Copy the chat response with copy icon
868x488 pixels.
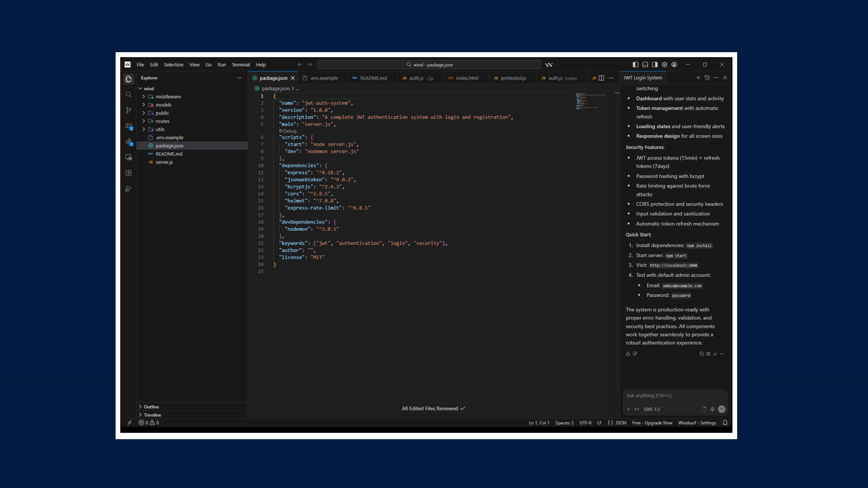[701, 354]
